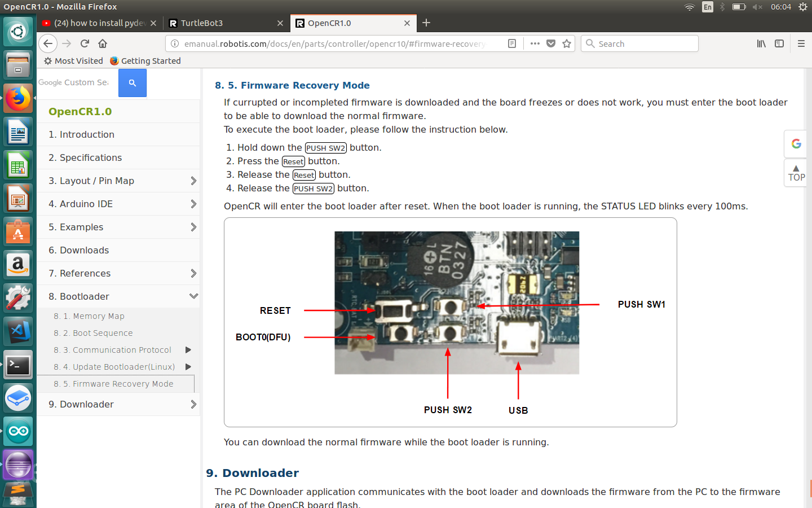This screenshot has width=812, height=508.
Task: Go to the Firefox home page icon
Action: pos(103,43)
